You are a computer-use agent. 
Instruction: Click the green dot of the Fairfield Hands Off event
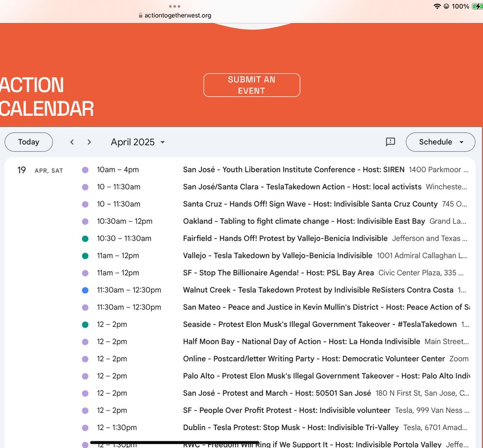85,238
